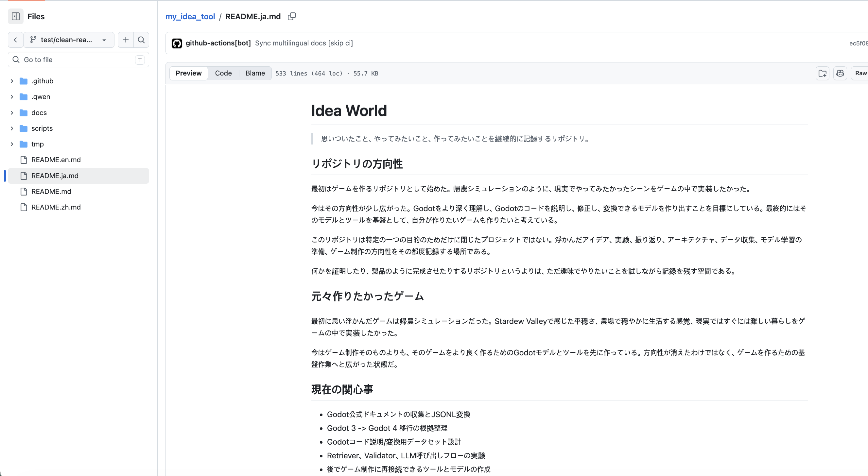Expand the .qwen folder chevron
Screen dimensions: 868x476
pos(12,97)
